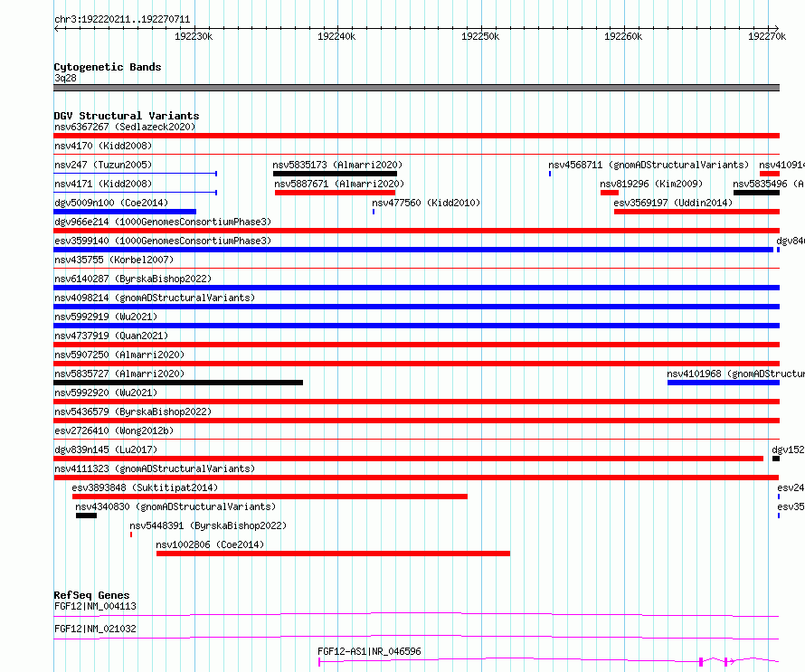This screenshot has width=805, height=672.
Task: Click nsv6140287 (ByrskaBishop2022) label
Action: click(x=133, y=279)
